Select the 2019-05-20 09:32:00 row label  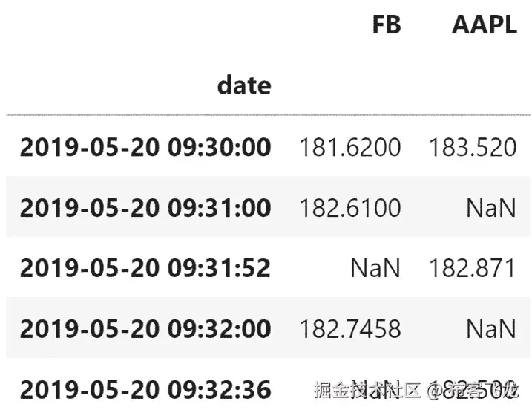[145, 328]
